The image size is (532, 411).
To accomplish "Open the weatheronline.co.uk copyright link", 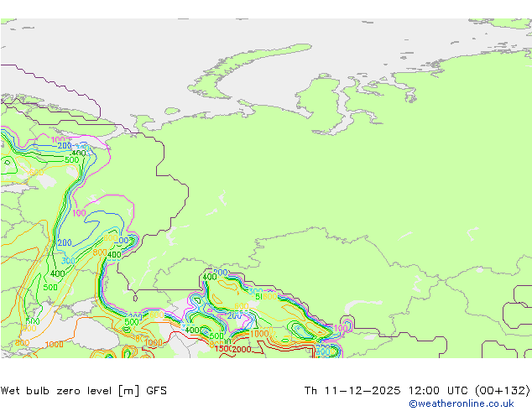I will (x=461, y=403).
